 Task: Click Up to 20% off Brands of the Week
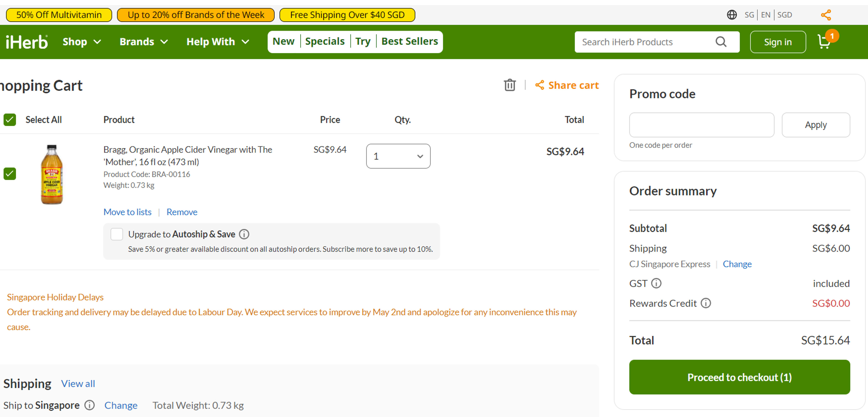tap(196, 15)
